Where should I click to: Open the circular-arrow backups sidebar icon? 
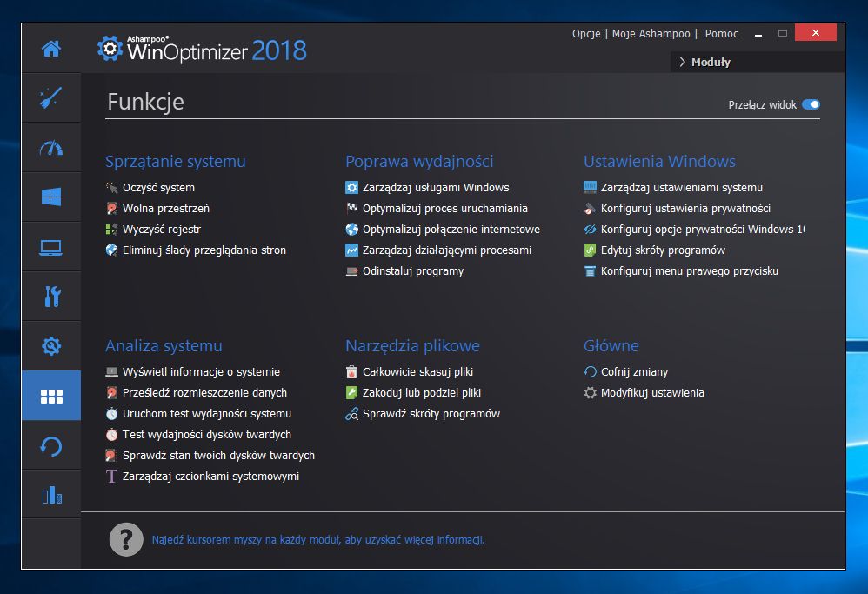(51, 446)
